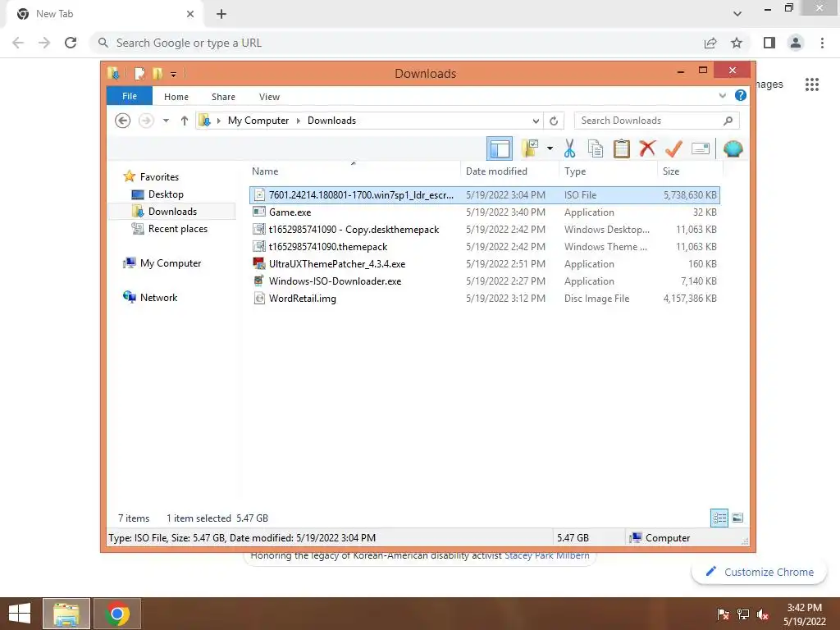Open a new Chrome tab
The width and height of the screenshot is (840, 630).
[221, 14]
